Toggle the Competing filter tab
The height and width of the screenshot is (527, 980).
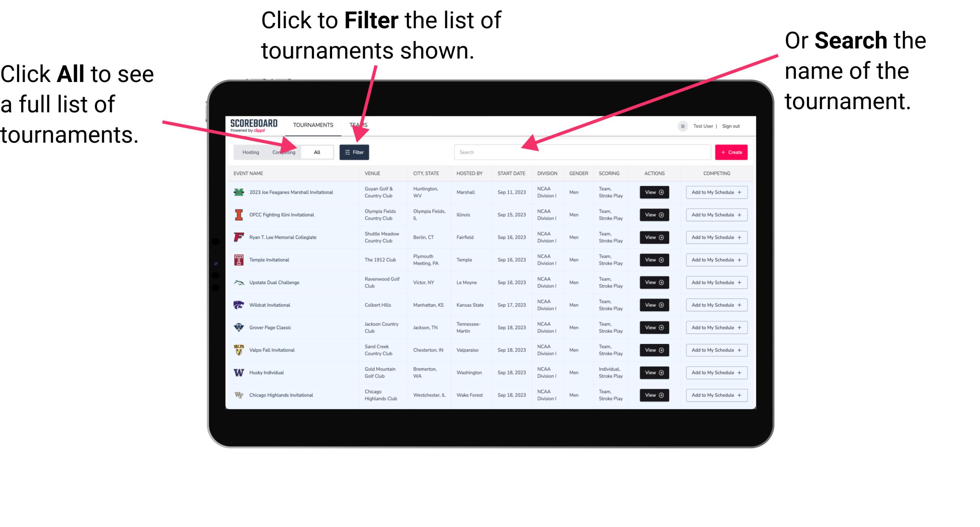(x=282, y=152)
